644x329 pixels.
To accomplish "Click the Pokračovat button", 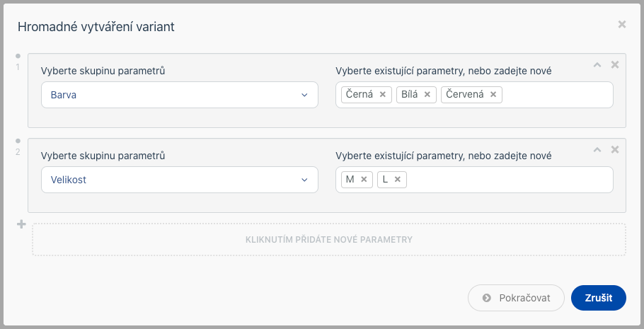I will pos(516,298).
